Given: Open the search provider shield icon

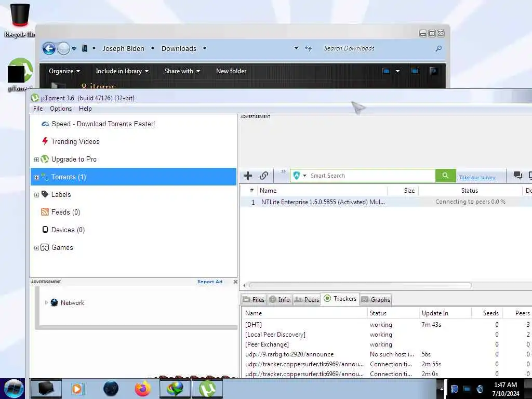Looking at the screenshot, I should [297, 176].
